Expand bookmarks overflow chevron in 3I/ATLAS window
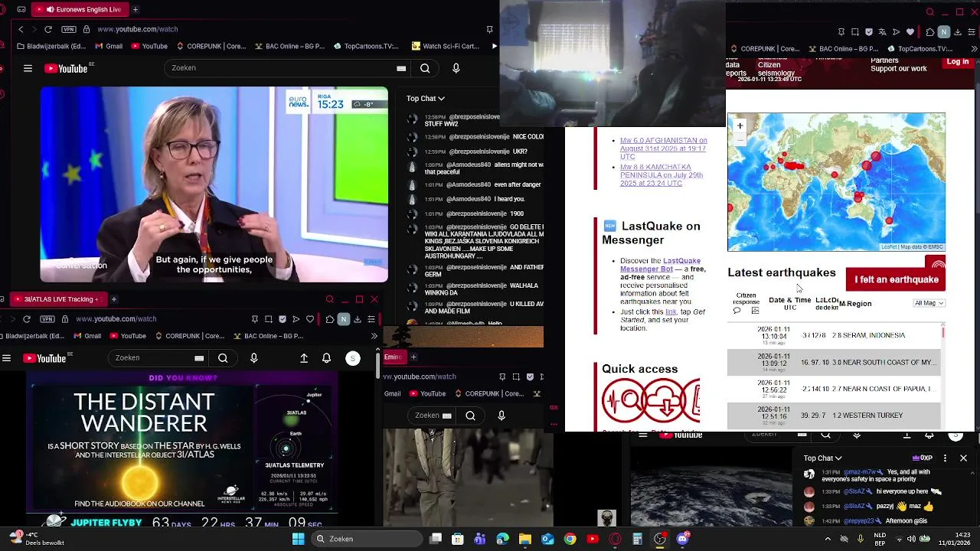Viewport: 980px width, 551px height. coord(374,336)
